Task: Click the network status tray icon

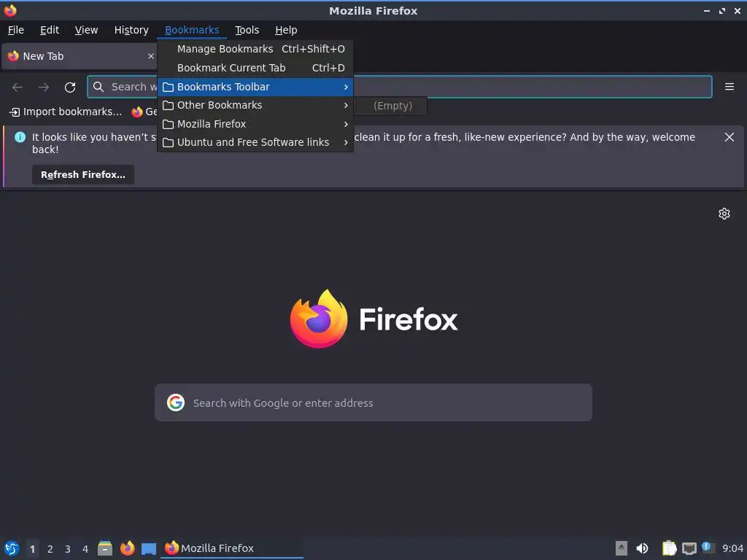Action: point(689,549)
